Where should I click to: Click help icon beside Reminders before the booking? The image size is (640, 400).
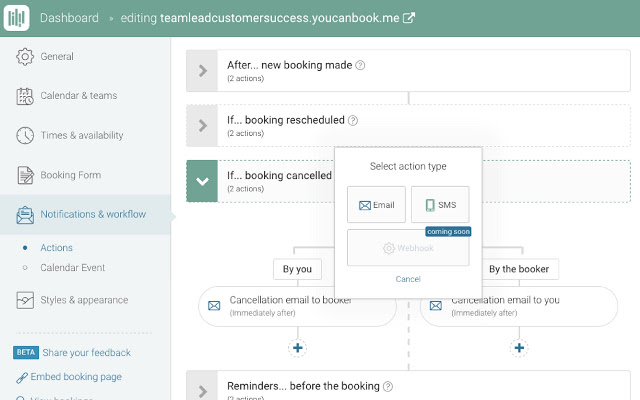[387, 386]
